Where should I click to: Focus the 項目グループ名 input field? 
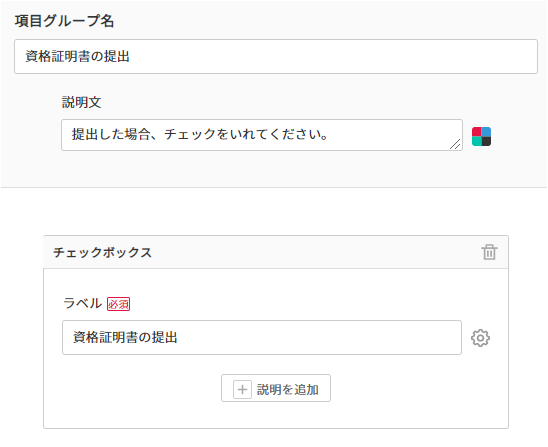point(276,56)
